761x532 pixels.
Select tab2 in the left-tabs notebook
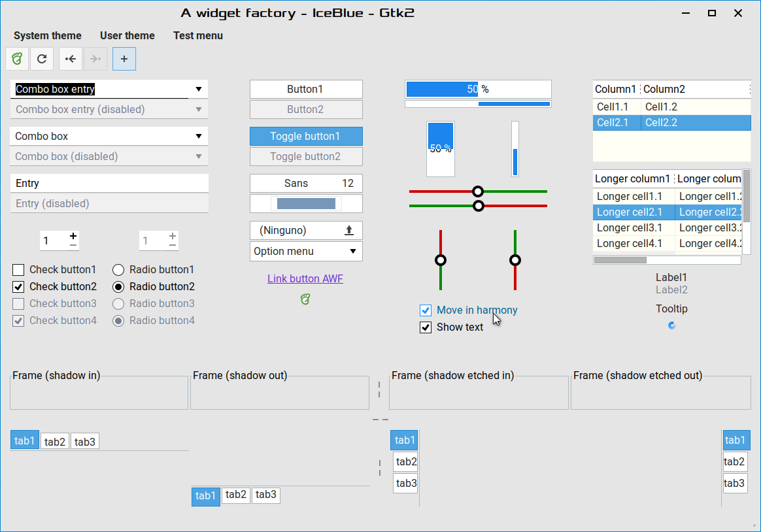406,461
